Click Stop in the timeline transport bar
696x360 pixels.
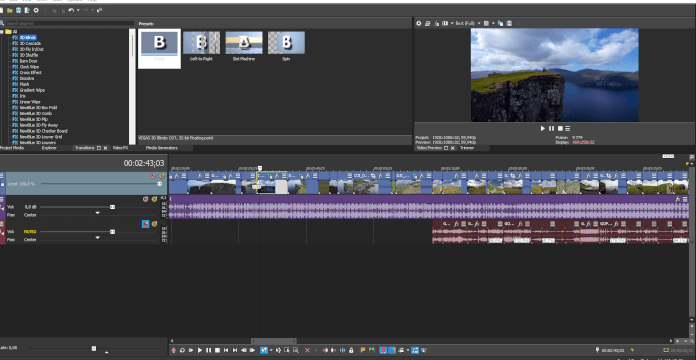(218, 350)
